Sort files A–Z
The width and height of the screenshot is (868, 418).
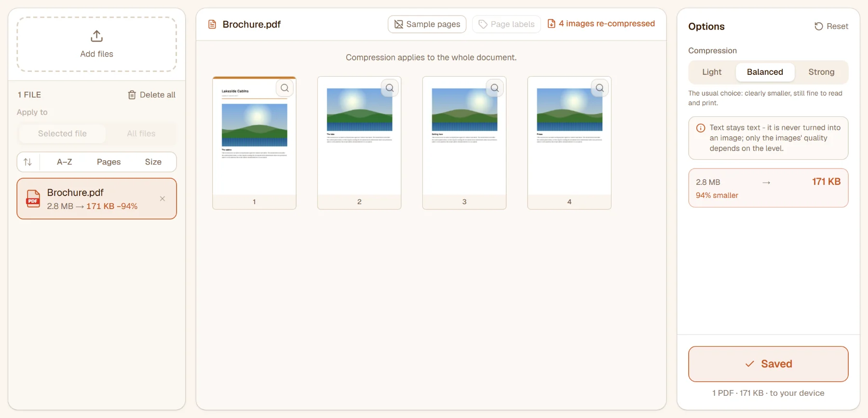[65, 162]
